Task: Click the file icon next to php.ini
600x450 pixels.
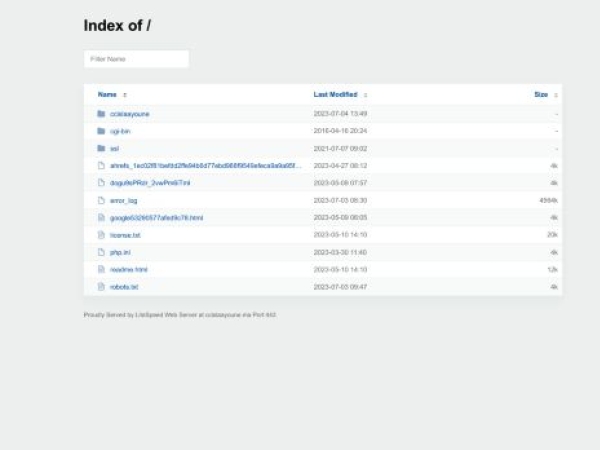Action: [101, 252]
